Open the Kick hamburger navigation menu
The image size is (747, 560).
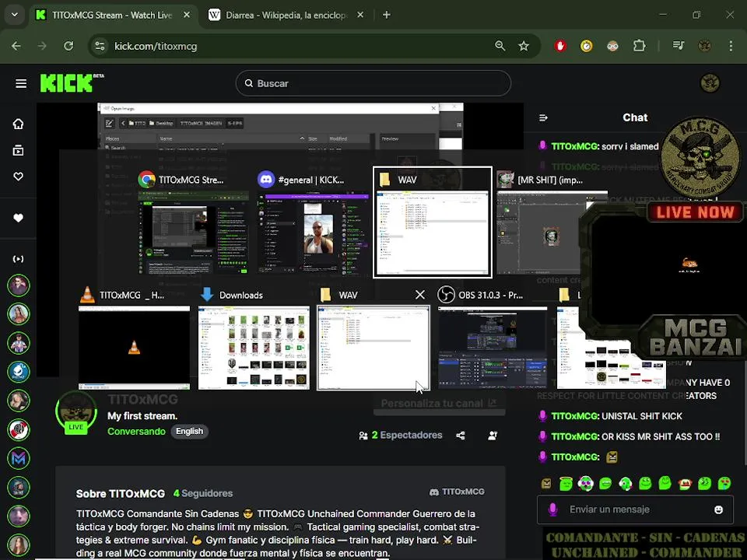tap(21, 84)
